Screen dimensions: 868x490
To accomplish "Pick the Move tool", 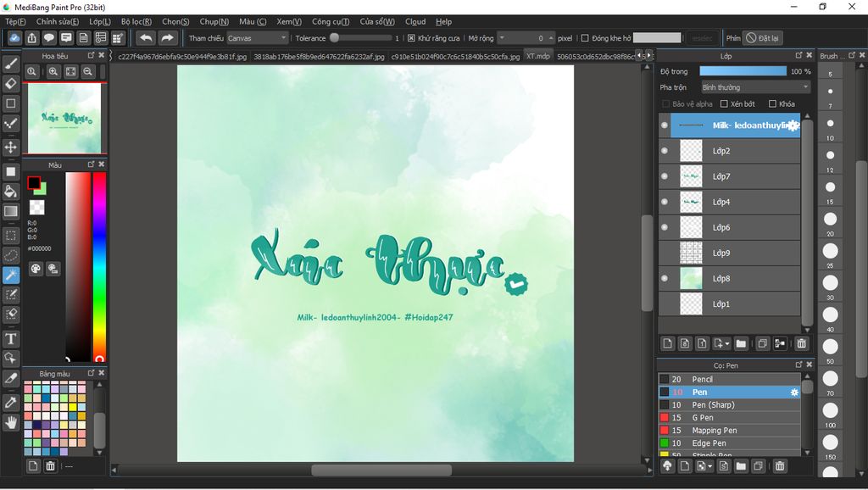I will click(10, 147).
